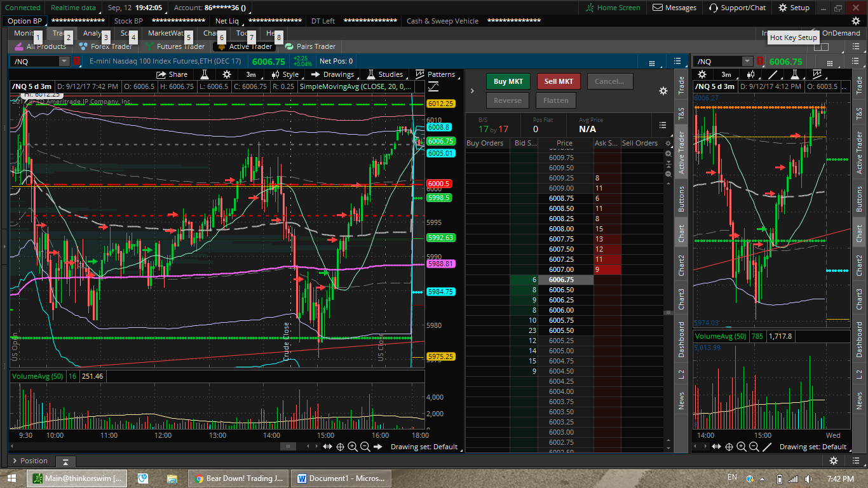The image size is (868, 488).
Task: Open the list menu icon beside Avg Price
Action: [663, 125]
